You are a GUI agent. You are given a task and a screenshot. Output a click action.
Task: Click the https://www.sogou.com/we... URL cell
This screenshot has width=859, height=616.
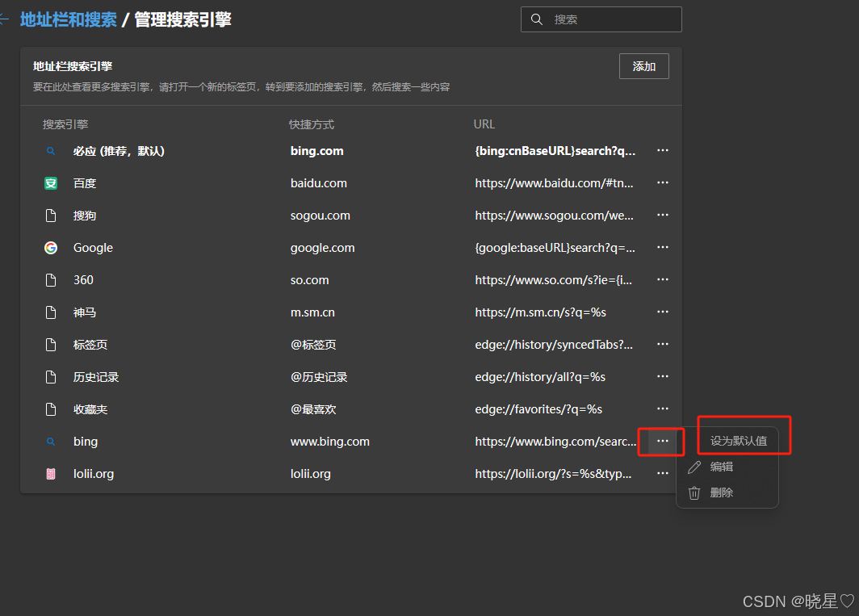point(555,216)
